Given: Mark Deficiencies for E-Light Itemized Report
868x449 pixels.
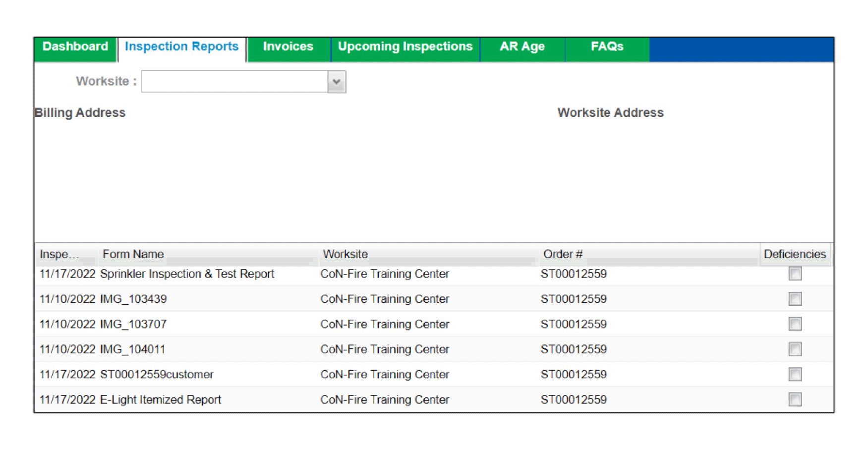Looking at the screenshot, I should tap(795, 399).
